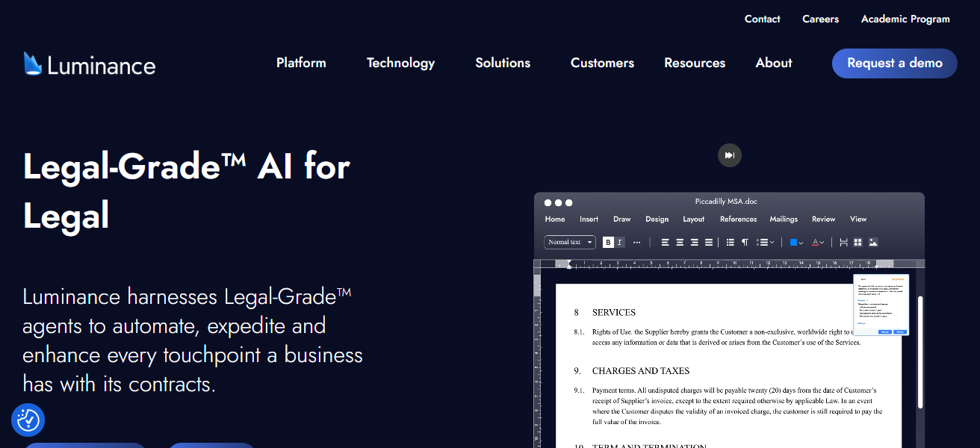The image size is (980, 448).
Task: Open the Academic Program link
Action: pyautogui.click(x=905, y=19)
